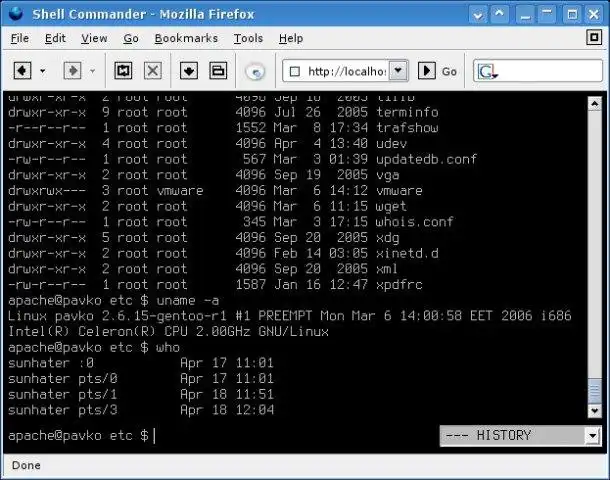Click the terminal scrollbar thumb
Viewport: 610px width, 480px height.
point(594,392)
